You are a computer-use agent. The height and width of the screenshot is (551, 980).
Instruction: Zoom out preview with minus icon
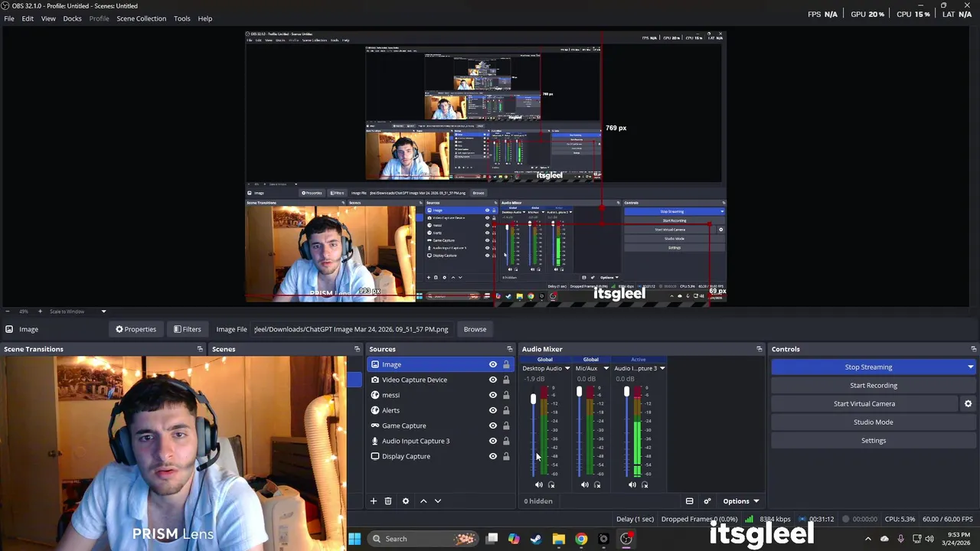pos(9,311)
